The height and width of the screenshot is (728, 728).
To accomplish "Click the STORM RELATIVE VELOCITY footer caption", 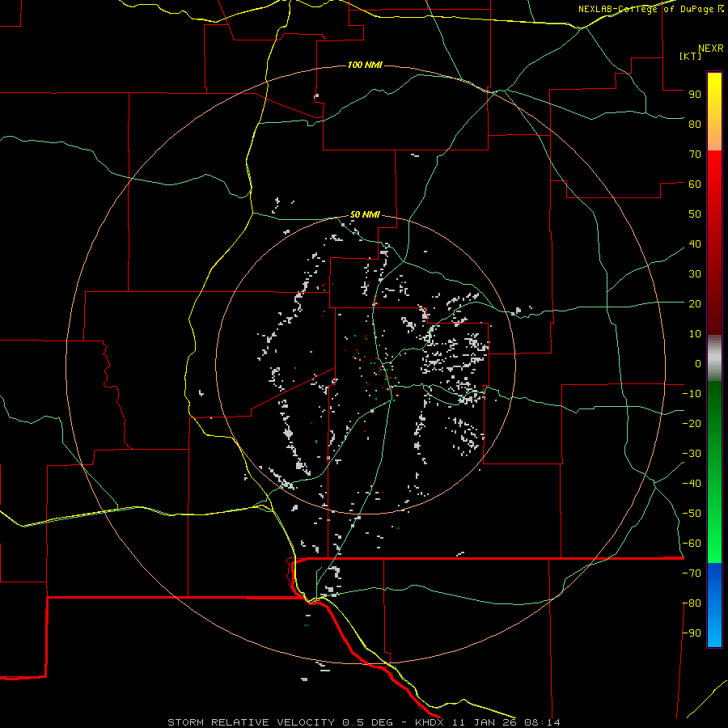I will pyautogui.click(x=364, y=722).
